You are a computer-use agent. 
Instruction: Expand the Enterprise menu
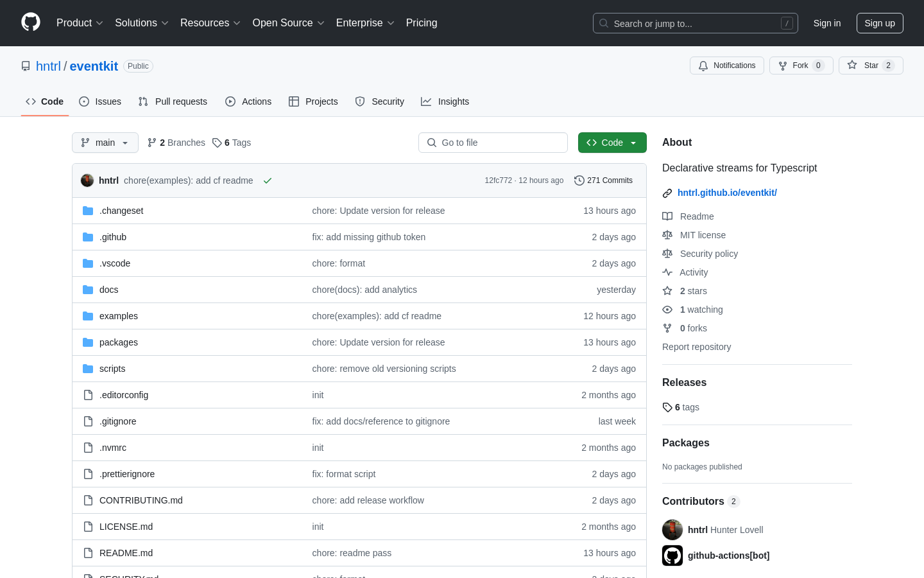365,22
